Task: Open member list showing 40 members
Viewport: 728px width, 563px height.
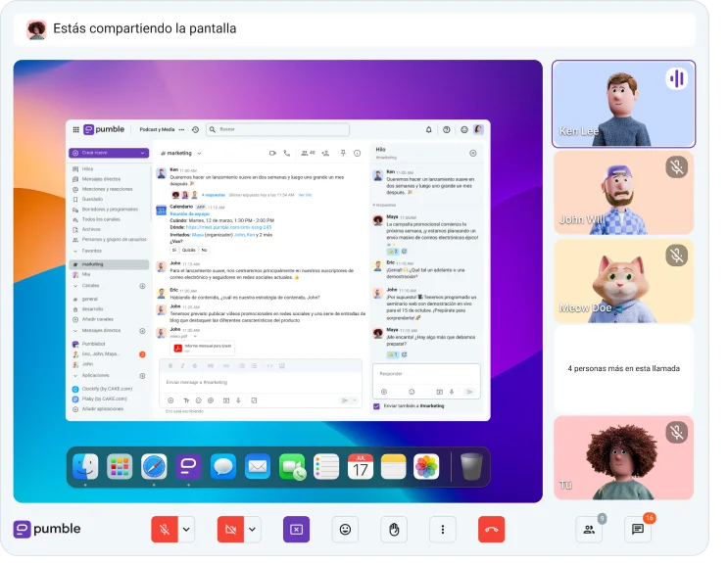Action: click(308, 153)
